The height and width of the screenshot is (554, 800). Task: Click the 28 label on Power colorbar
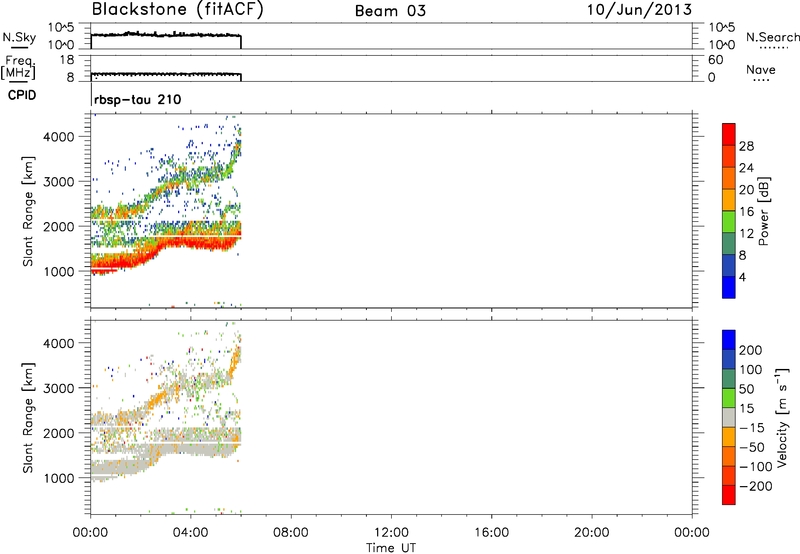point(746,146)
